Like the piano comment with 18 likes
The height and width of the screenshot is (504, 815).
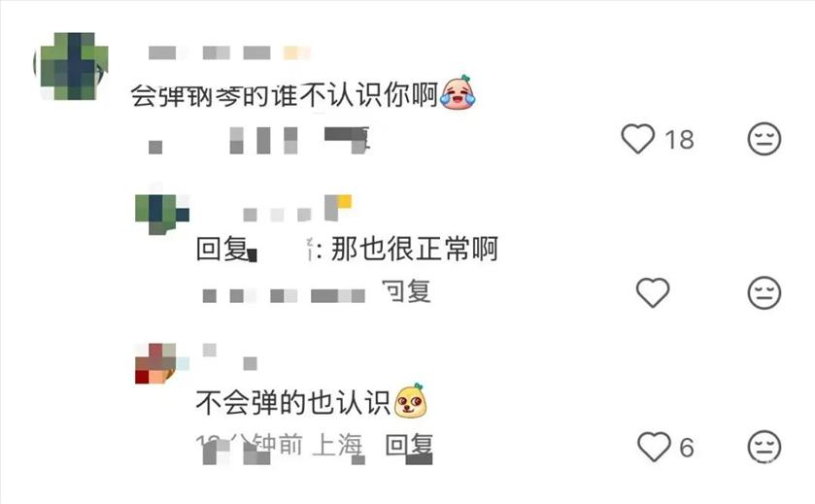638,139
